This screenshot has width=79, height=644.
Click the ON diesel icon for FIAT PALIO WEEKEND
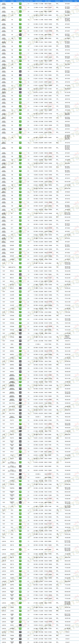point(20,417)
